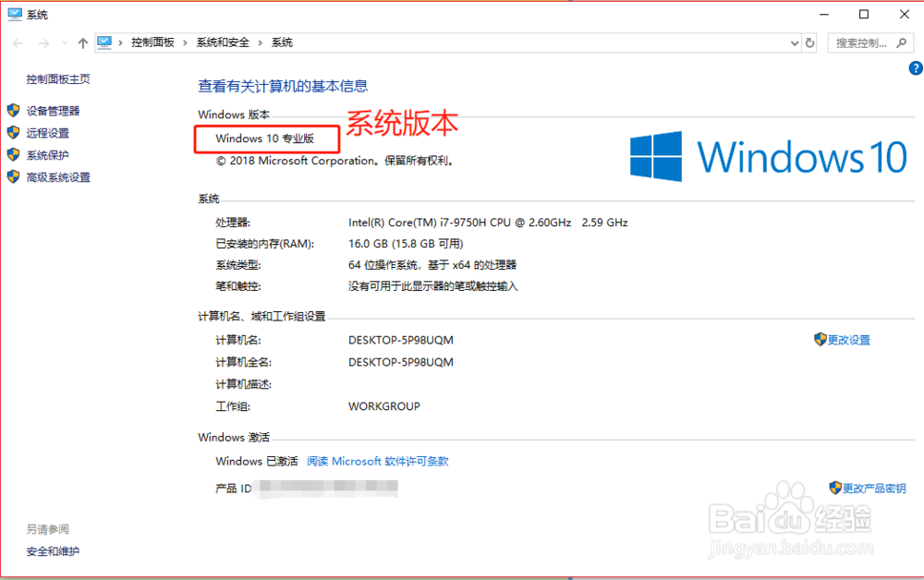Click the Back navigation arrow
Viewport: 924px width, 580px height.
[x=18, y=43]
